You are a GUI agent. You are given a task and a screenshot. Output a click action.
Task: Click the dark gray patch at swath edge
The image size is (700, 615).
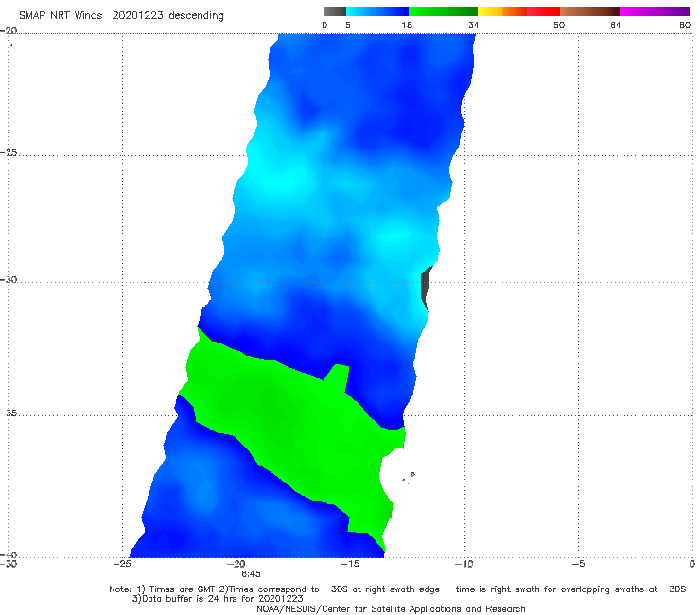[426, 286]
